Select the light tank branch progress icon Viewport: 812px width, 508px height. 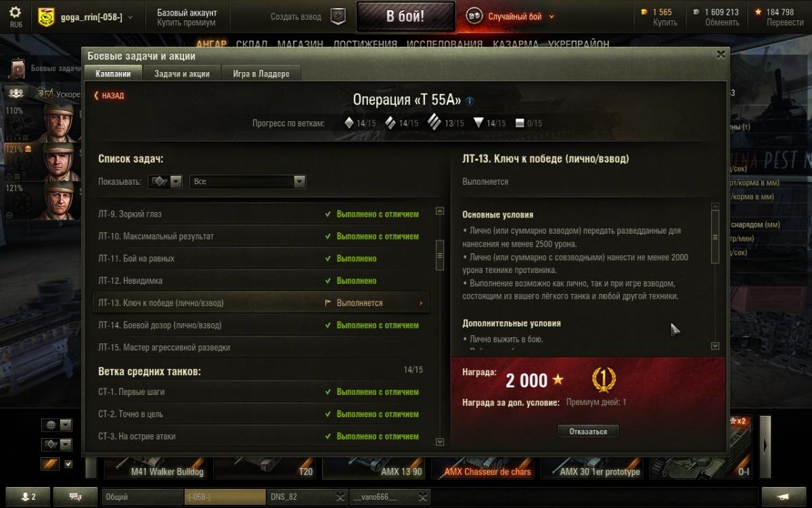click(349, 123)
